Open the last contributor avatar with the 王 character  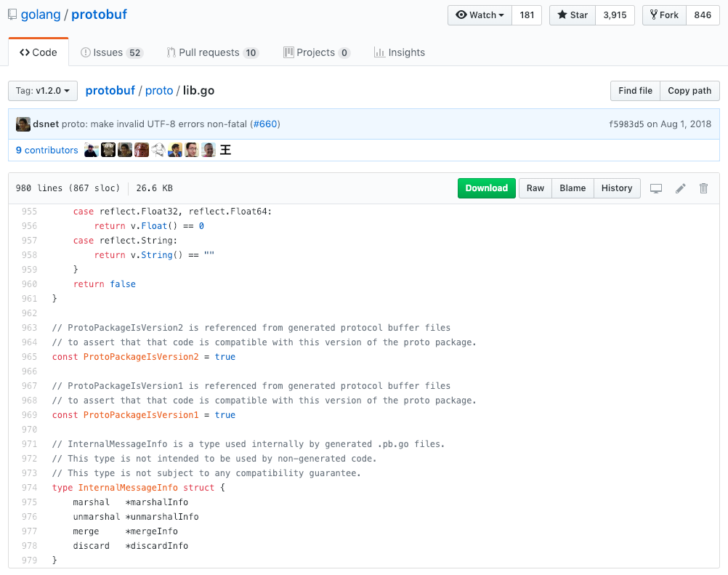tap(225, 150)
